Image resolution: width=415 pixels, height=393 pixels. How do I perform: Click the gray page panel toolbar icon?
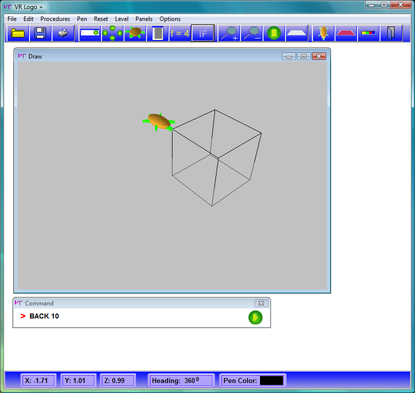[x=157, y=33]
